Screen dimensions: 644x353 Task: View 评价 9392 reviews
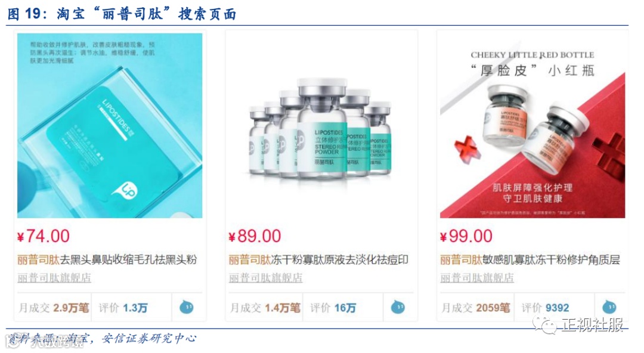click(x=546, y=308)
